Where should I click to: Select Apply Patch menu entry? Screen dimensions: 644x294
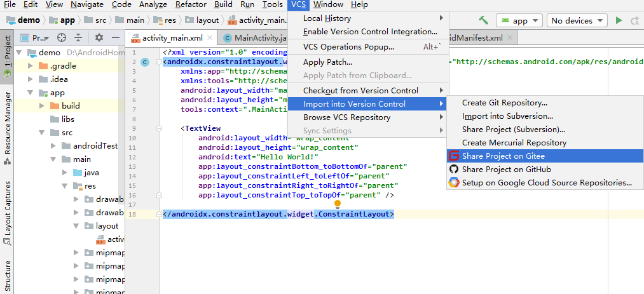369,62
